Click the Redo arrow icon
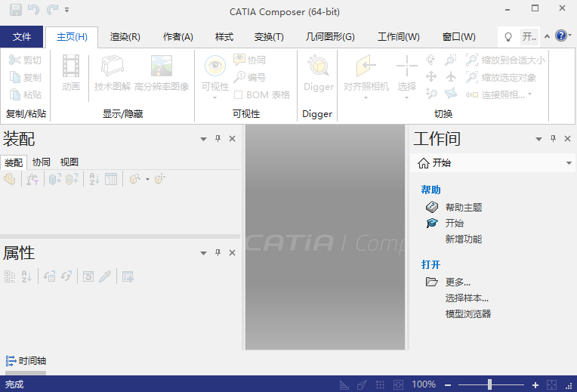Image resolution: width=577 pixels, height=392 pixels. tap(52, 10)
